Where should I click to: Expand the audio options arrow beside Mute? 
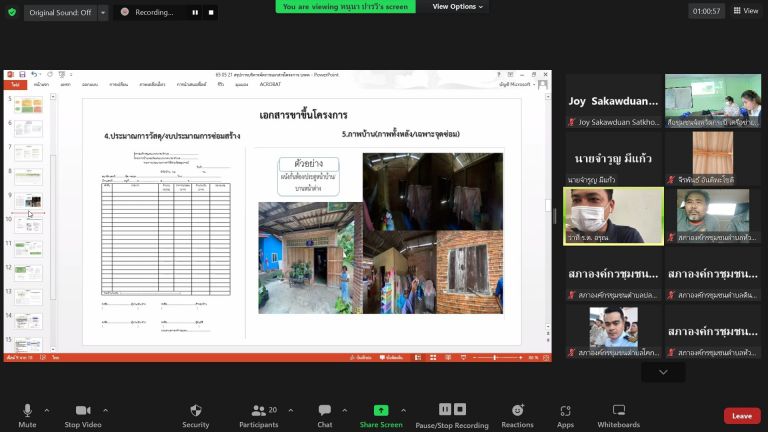click(49, 409)
